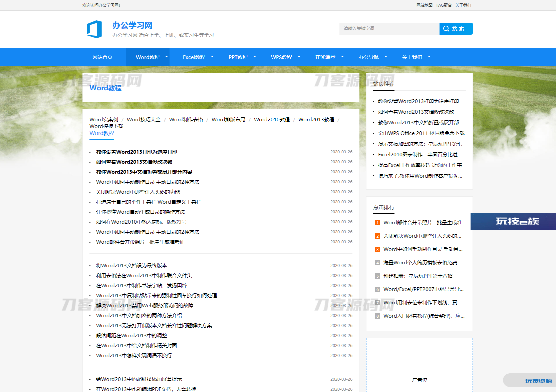
Task: Expand the WPS教程 dropdown arrow
Action: (x=299, y=57)
